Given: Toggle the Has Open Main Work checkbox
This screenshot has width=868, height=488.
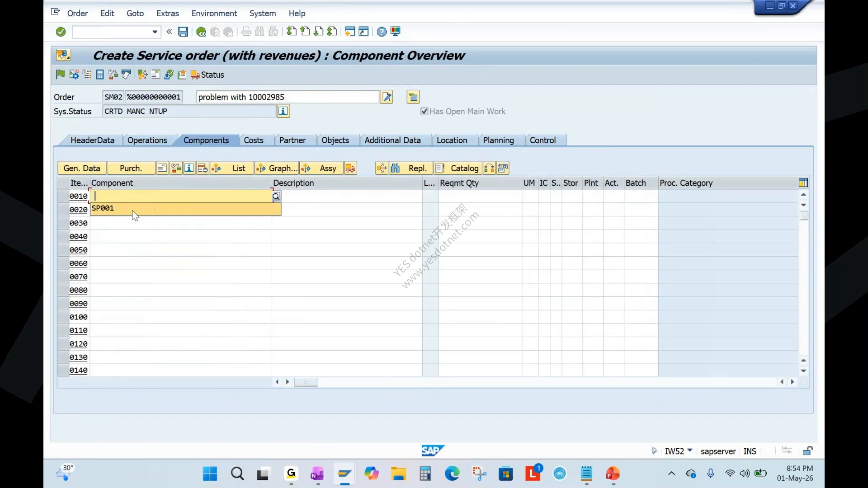Looking at the screenshot, I should [x=424, y=111].
